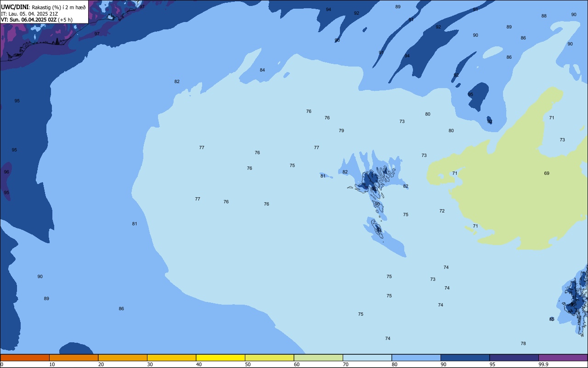Click the 95–99.9 navy legend swatch
Screen dimensions: 588x368
coord(514,357)
